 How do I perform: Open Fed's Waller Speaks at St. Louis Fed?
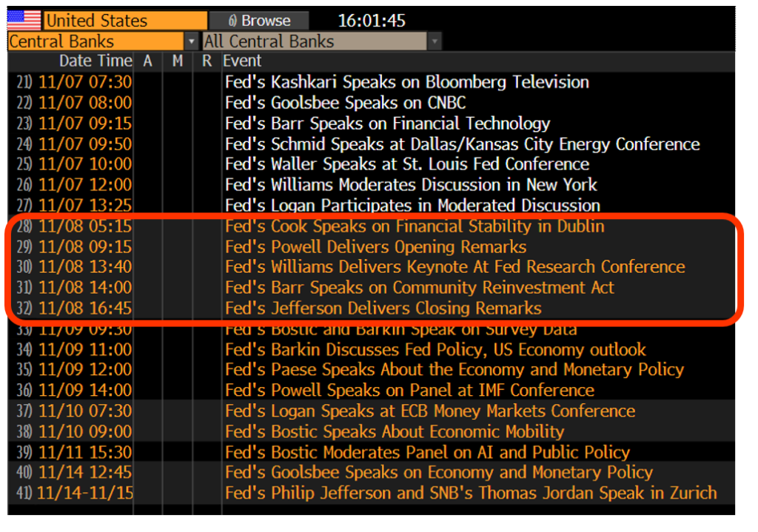(407, 164)
